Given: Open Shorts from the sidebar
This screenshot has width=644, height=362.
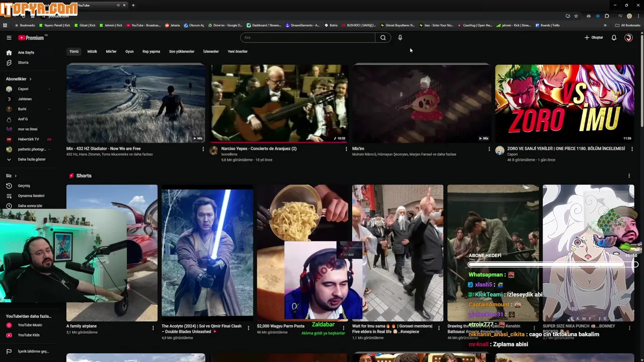Looking at the screenshot, I should tap(23, 63).
